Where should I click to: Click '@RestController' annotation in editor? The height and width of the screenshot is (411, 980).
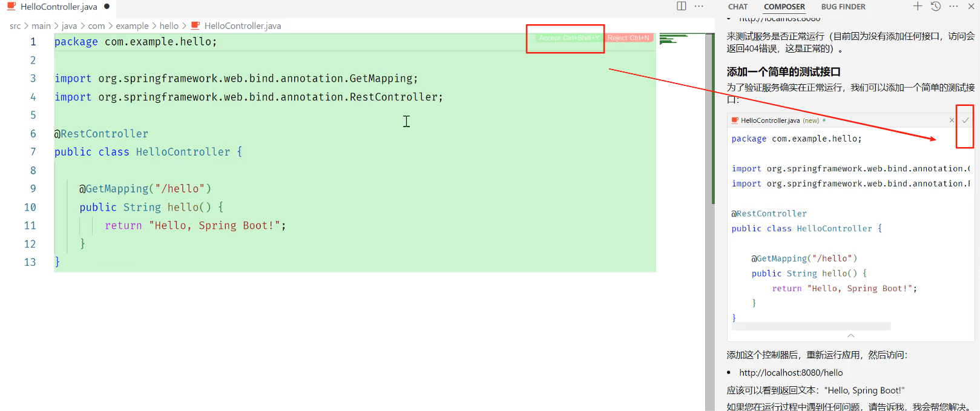101,134
